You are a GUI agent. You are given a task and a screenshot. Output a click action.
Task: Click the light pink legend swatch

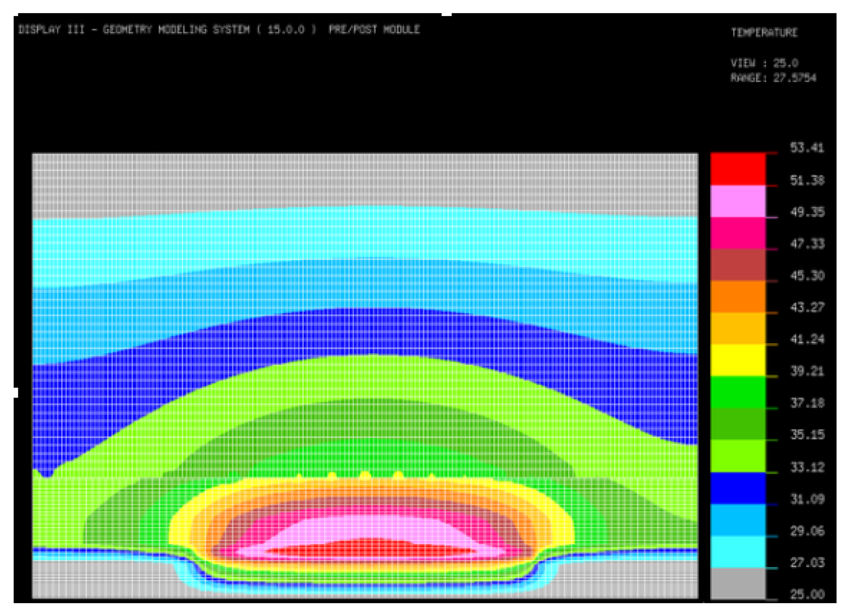(x=738, y=201)
